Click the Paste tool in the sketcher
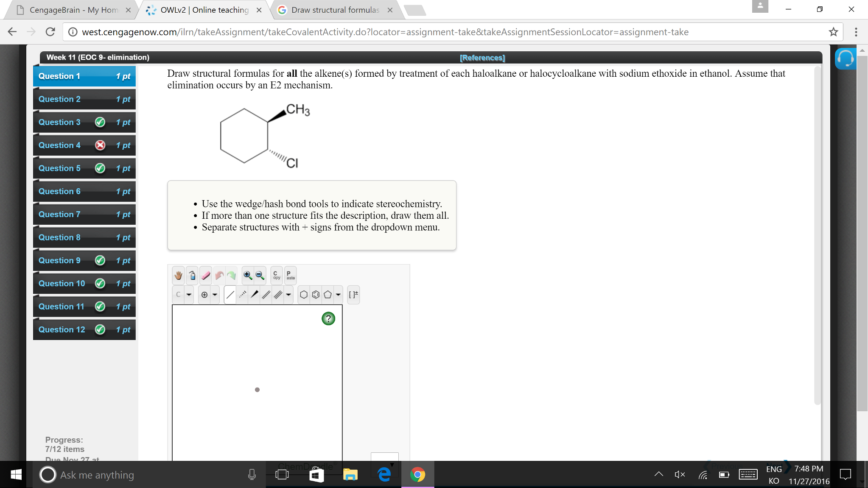The image size is (868, 488). tap(290, 275)
